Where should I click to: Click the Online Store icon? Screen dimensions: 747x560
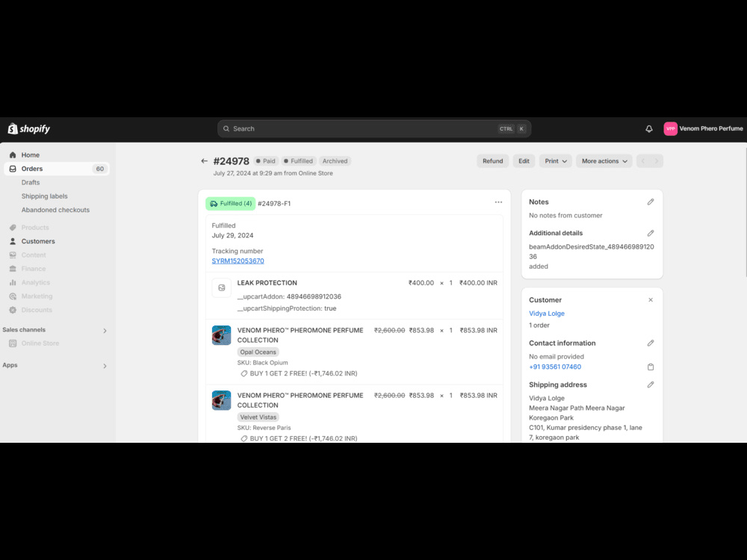(13, 343)
